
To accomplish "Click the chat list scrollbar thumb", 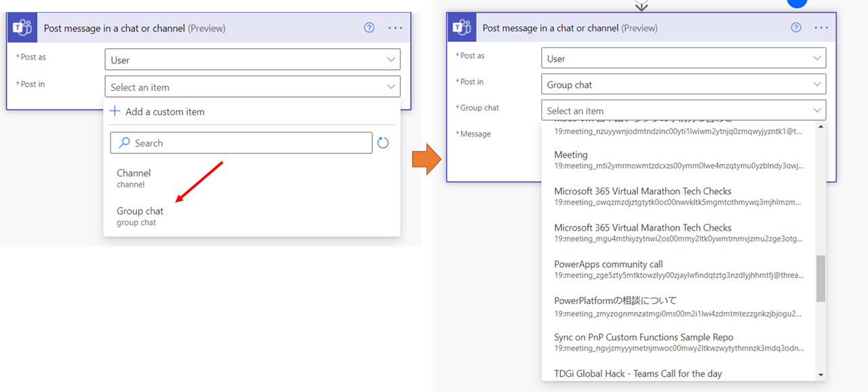I will [821, 278].
